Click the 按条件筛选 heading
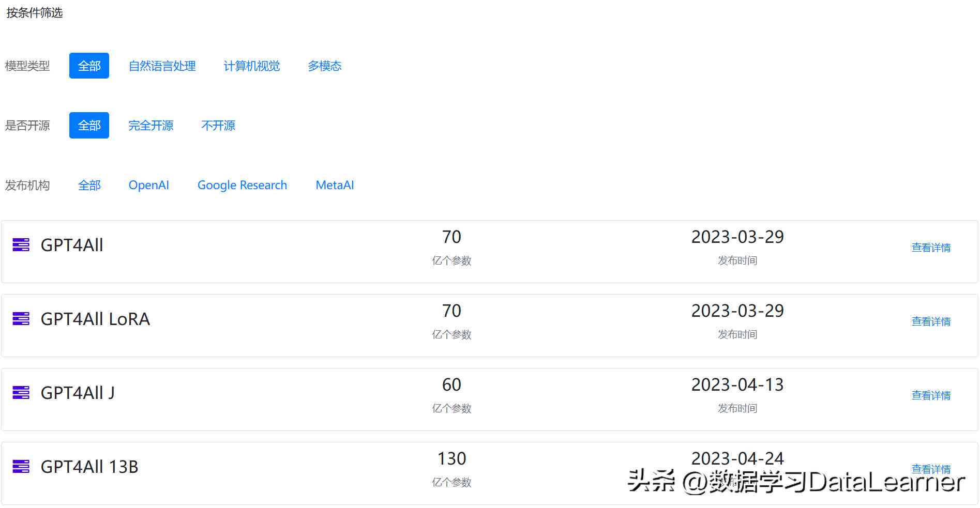 click(x=34, y=12)
